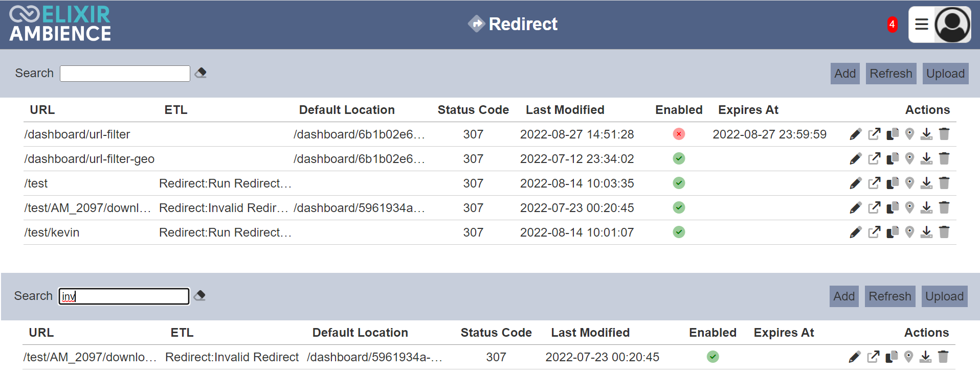The height and width of the screenshot is (373, 980).
Task: Click Add button in the 'inv' search bar
Action: pyautogui.click(x=844, y=296)
